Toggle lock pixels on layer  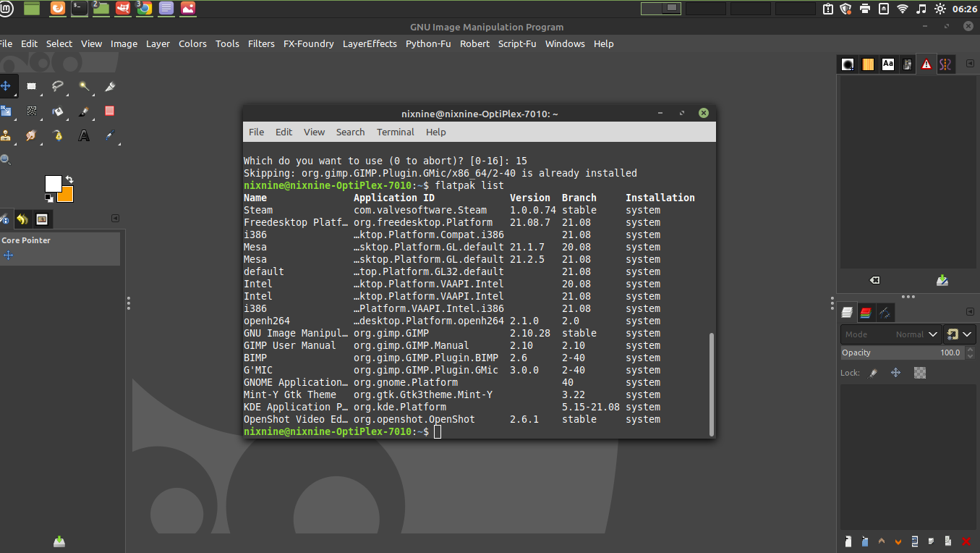click(x=874, y=373)
